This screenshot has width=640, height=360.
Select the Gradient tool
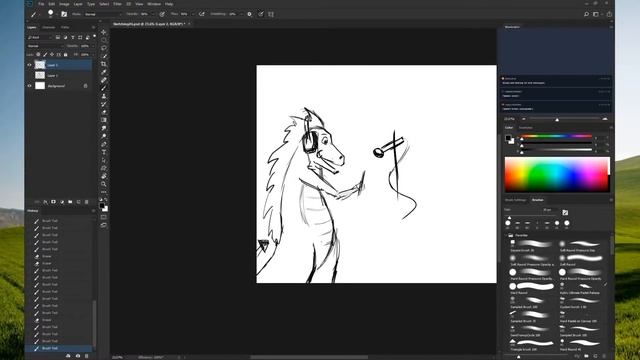point(104,120)
